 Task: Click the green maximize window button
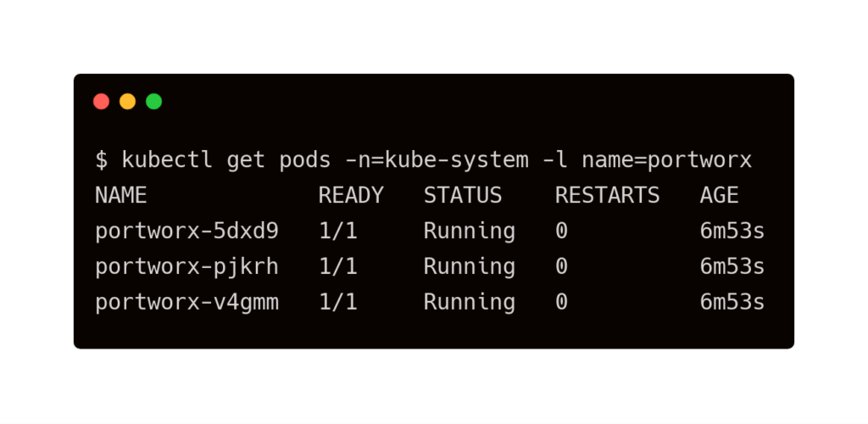154,102
